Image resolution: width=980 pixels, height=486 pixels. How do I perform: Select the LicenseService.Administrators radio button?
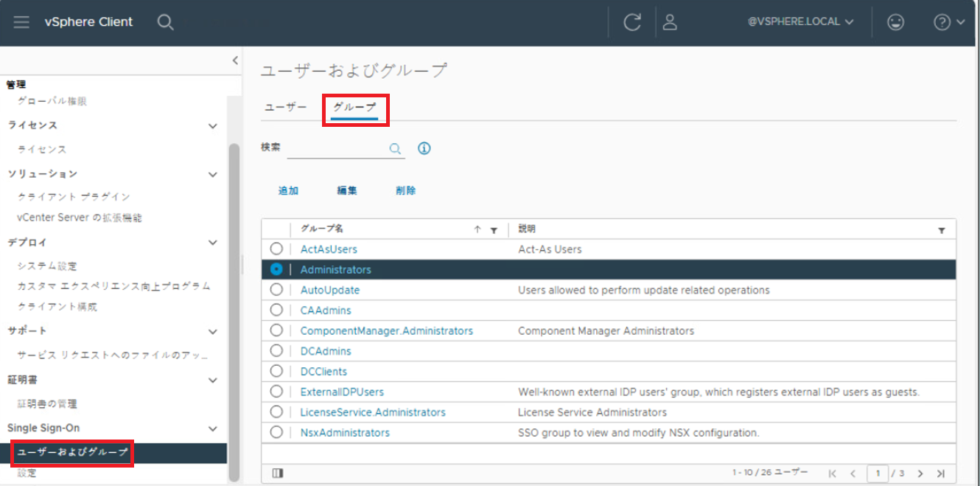coord(276,412)
